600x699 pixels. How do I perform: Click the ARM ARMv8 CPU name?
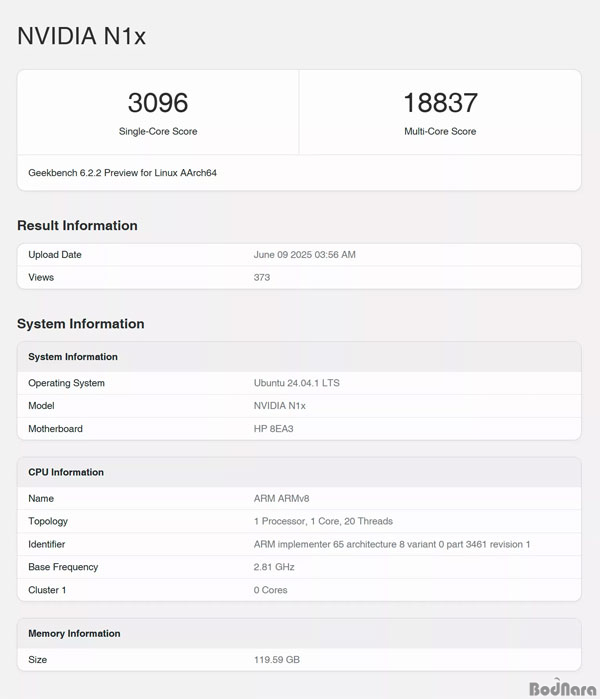(282, 498)
